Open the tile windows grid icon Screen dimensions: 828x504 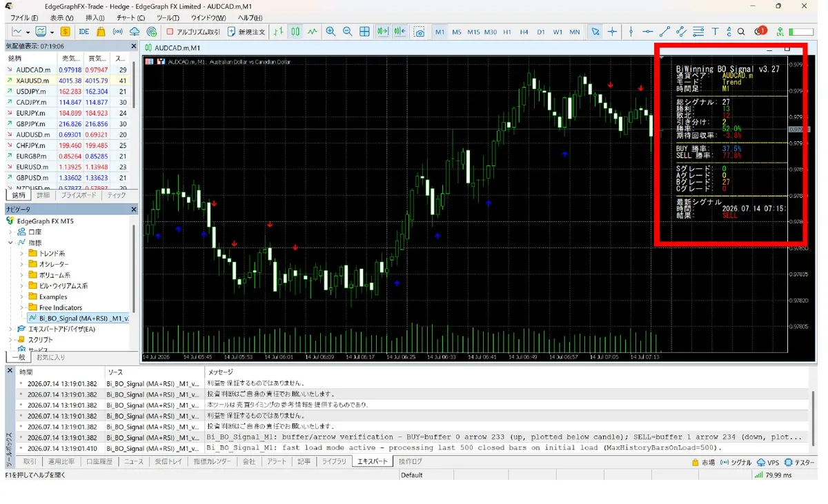tap(364, 32)
